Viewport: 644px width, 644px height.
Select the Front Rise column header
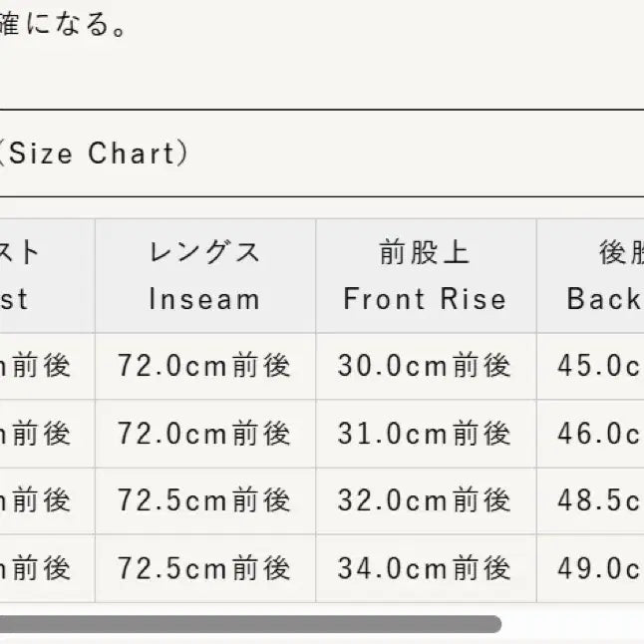[425, 276]
